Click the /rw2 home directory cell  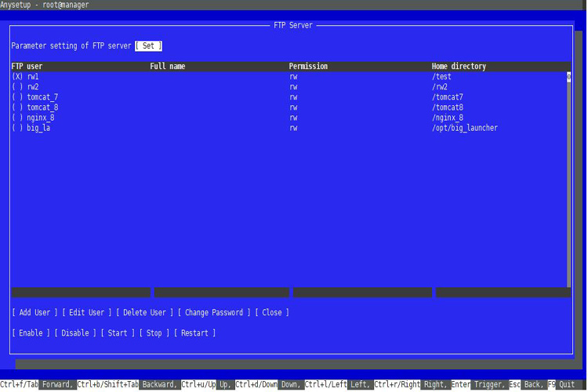(x=440, y=87)
